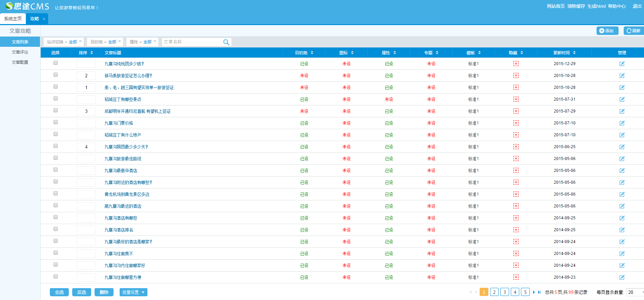Select the checkbox for 稻城亚丁有什么特产
The image size is (644, 300).
tap(56, 134)
